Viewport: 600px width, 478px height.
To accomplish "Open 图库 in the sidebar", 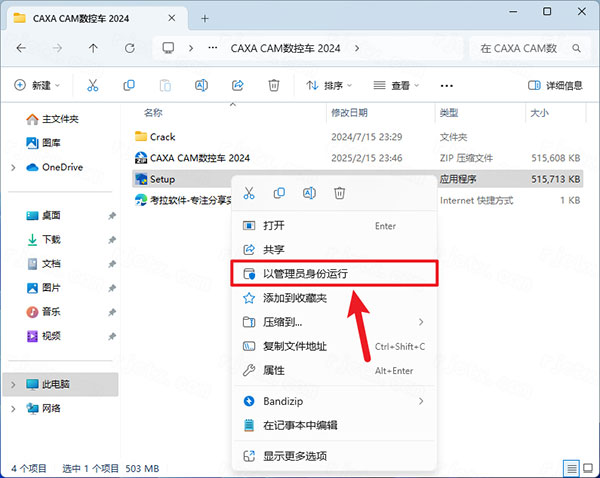I will (43, 143).
